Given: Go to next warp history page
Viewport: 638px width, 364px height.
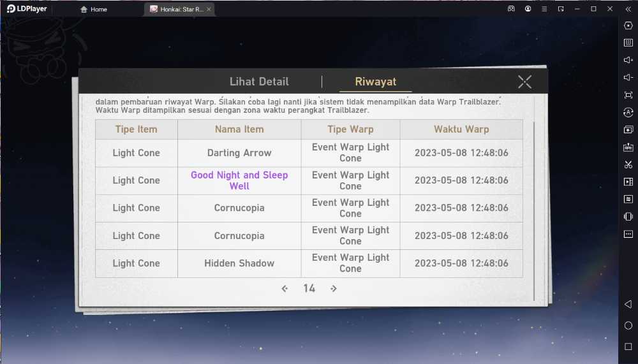Looking at the screenshot, I should pyautogui.click(x=334, y=288).
